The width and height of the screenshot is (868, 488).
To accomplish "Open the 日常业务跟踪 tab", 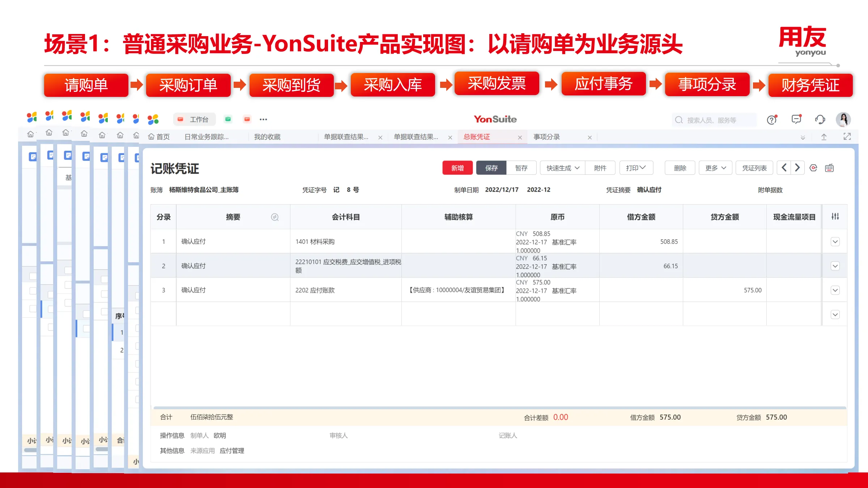I will pos(207,137).
